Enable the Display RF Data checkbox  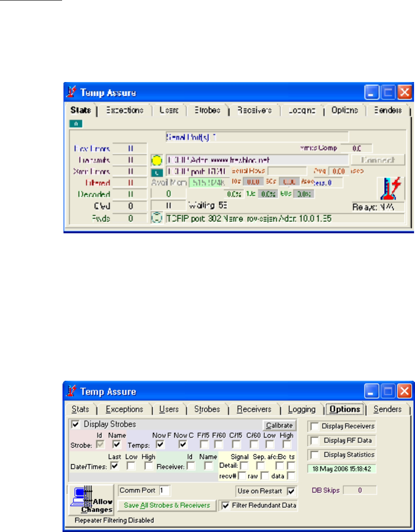click(315, 440)
